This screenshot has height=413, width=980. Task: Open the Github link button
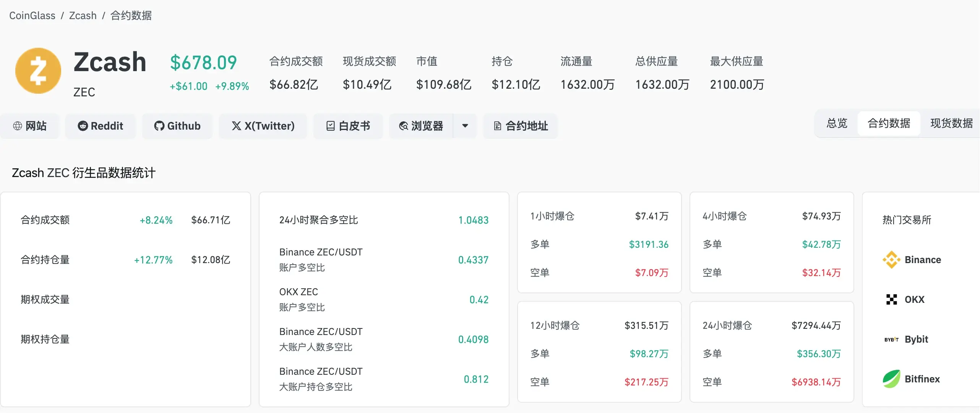click(x=177, y=126)
